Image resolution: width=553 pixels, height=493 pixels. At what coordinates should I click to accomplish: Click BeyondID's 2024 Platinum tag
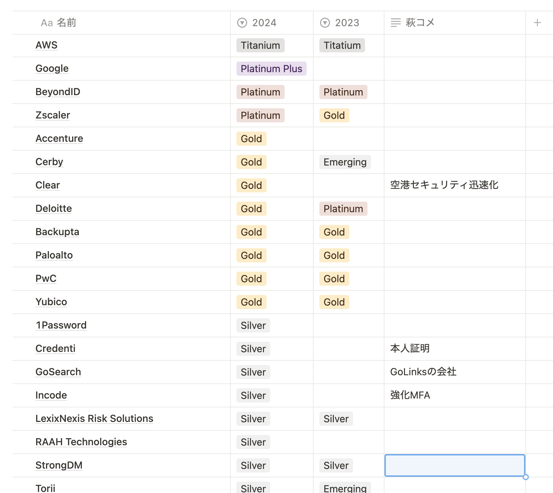click(x=260, y=92)
